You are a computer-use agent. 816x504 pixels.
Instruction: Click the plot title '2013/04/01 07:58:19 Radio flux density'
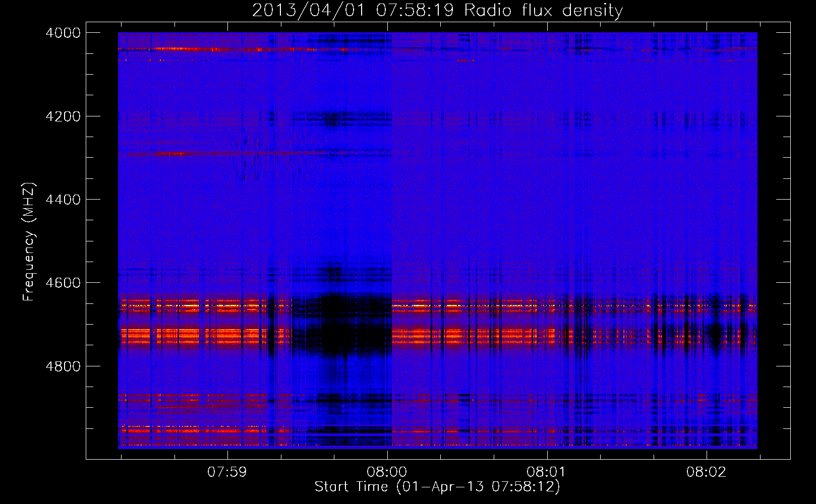437,10
